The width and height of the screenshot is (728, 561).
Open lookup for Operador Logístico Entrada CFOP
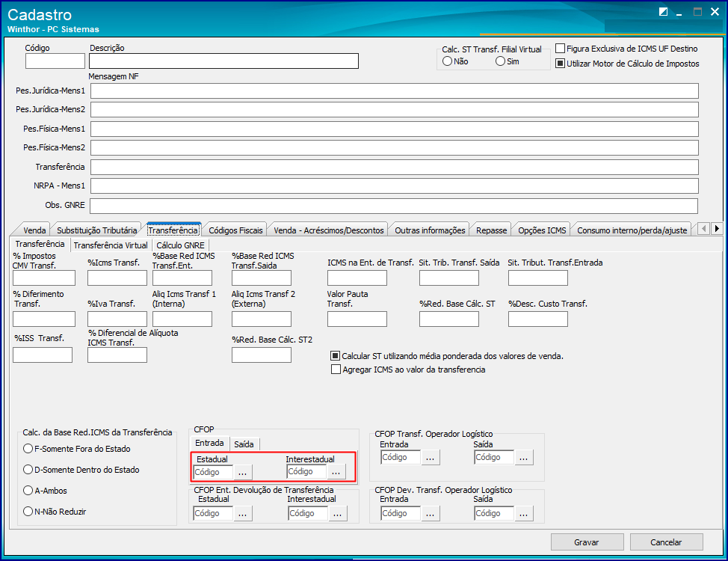[x=430, y=457]
